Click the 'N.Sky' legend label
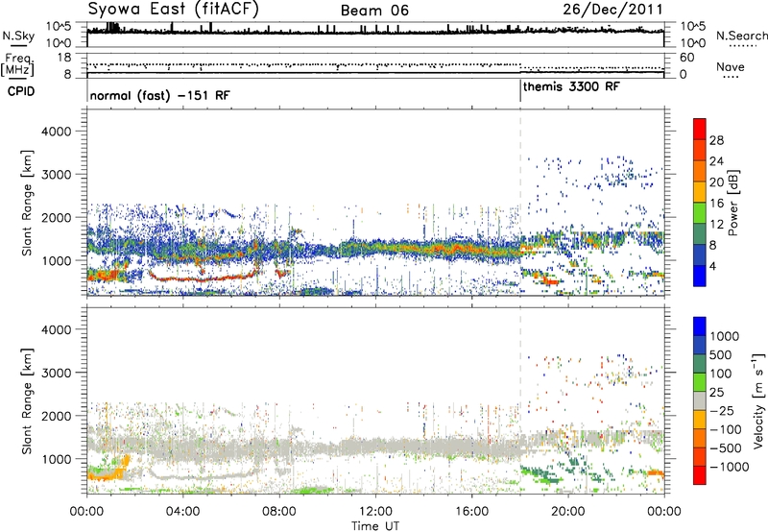This screenshot has height=532, width=768. pyautogui.click(x=18, y=36)
